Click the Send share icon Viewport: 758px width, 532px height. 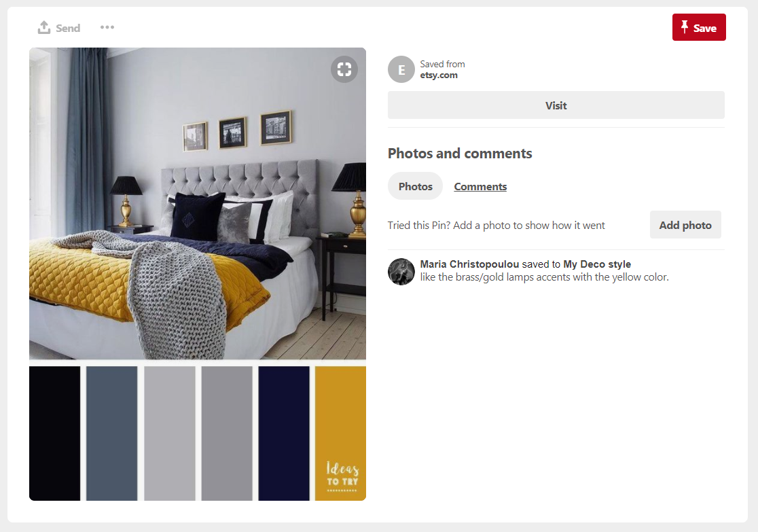[44, 28]
